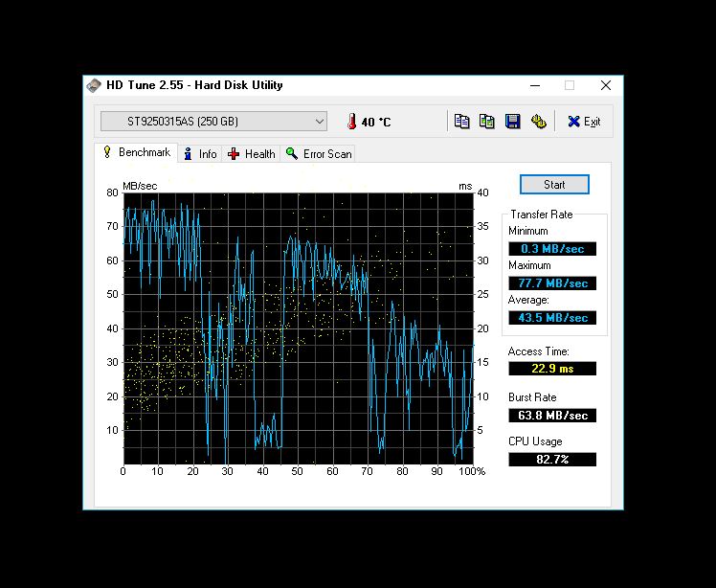Click the HD Tune title bar app icon

coord(94,85)
